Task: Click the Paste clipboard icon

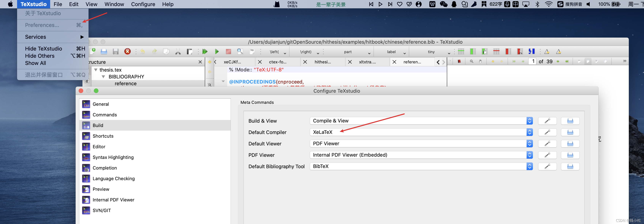Action: (190, 52)
